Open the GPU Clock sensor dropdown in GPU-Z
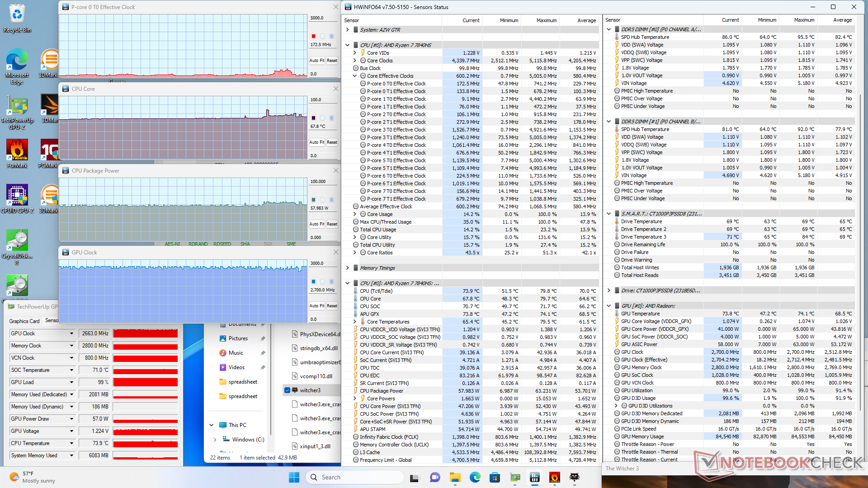This screenshot has width=868, height=488. coord(71,333)
